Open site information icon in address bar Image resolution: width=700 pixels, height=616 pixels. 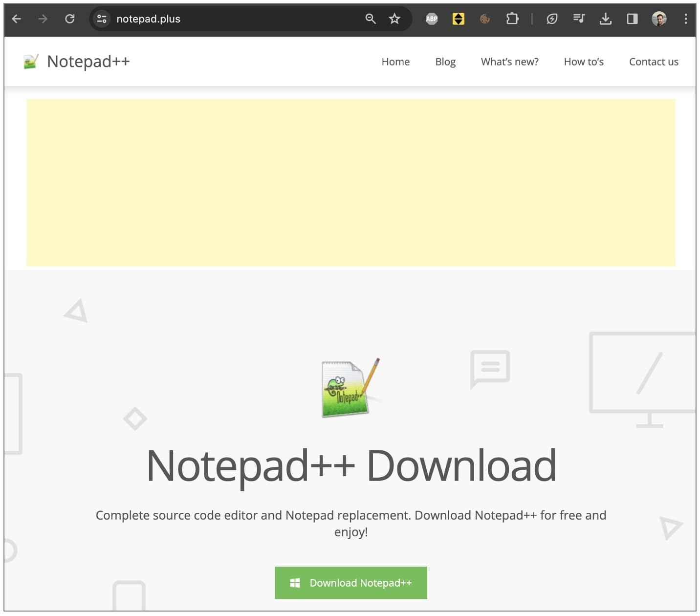click(102, 19)
